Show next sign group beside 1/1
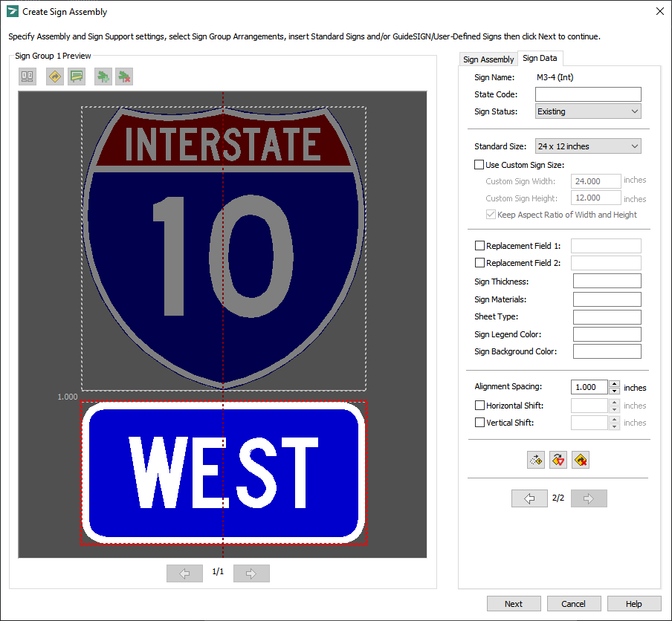 (x=251, y=573)
